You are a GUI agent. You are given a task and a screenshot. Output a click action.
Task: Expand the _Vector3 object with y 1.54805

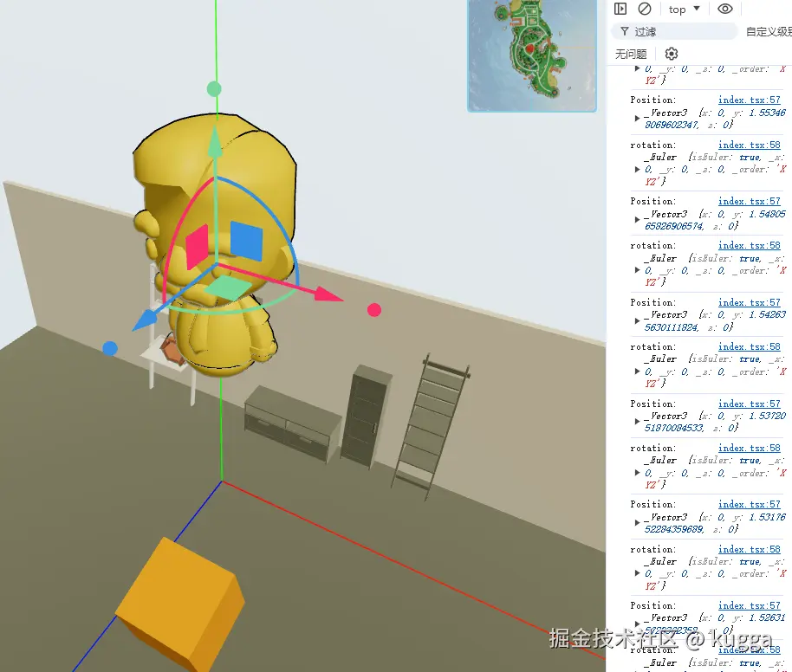pyautogui.click(x=638, y=220)
